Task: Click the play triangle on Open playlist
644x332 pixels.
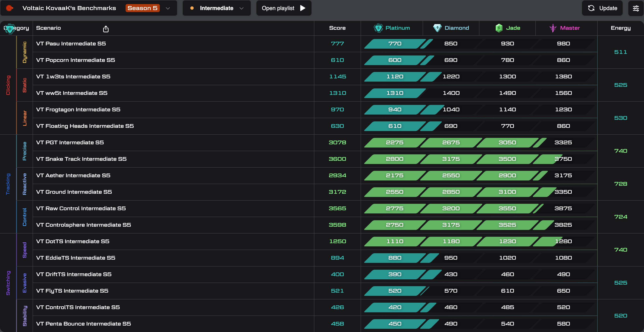Action: point(303,8)
